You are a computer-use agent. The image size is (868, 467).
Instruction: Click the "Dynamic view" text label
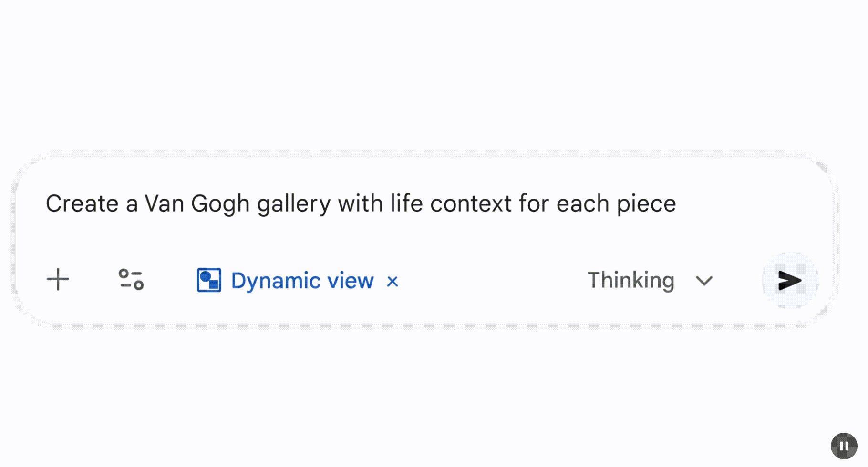click(302, 281)
